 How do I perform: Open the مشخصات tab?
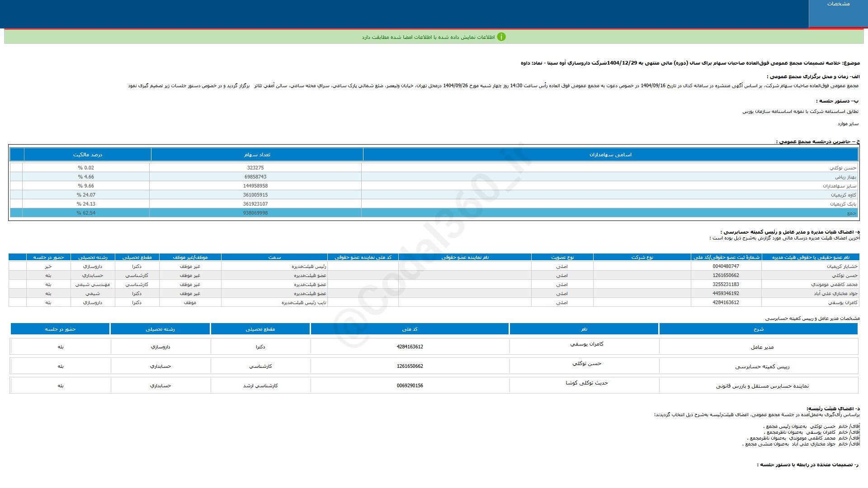(838, 4)
